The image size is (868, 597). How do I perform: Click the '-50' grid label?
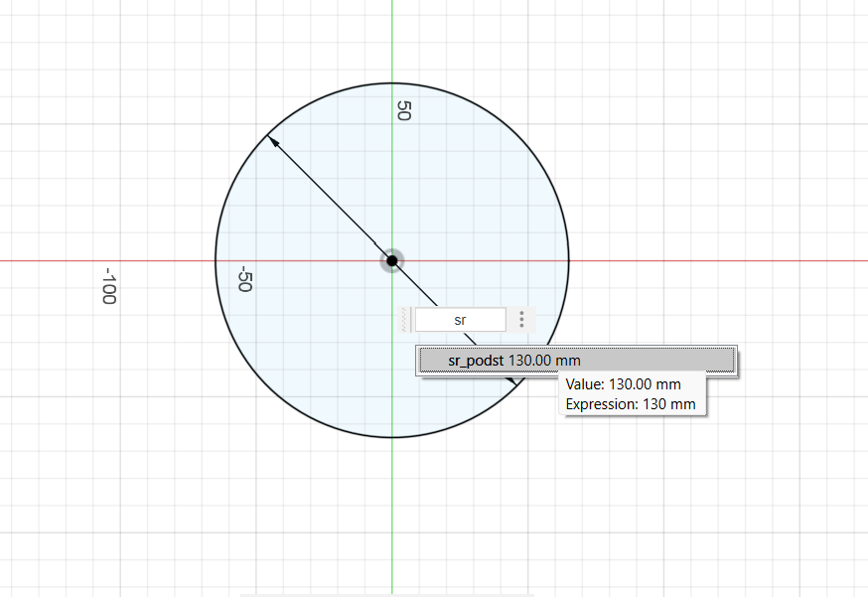click(244, 278)
